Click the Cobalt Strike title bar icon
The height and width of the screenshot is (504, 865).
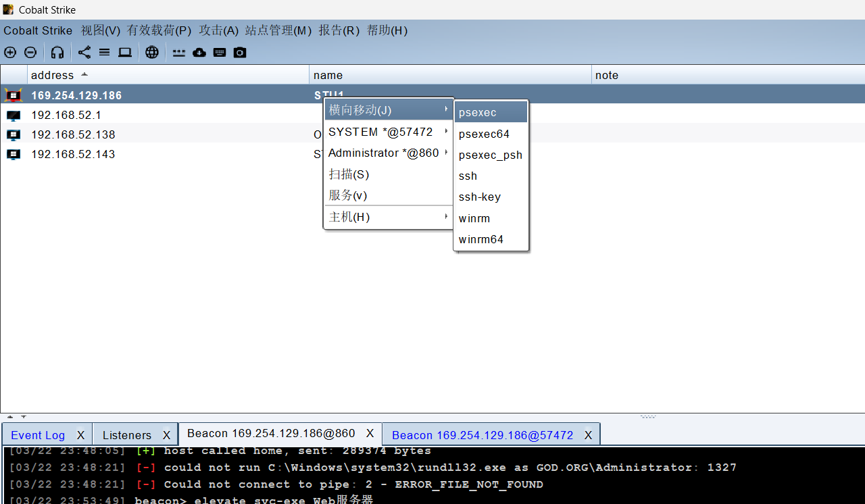click(x=8, y=9)
